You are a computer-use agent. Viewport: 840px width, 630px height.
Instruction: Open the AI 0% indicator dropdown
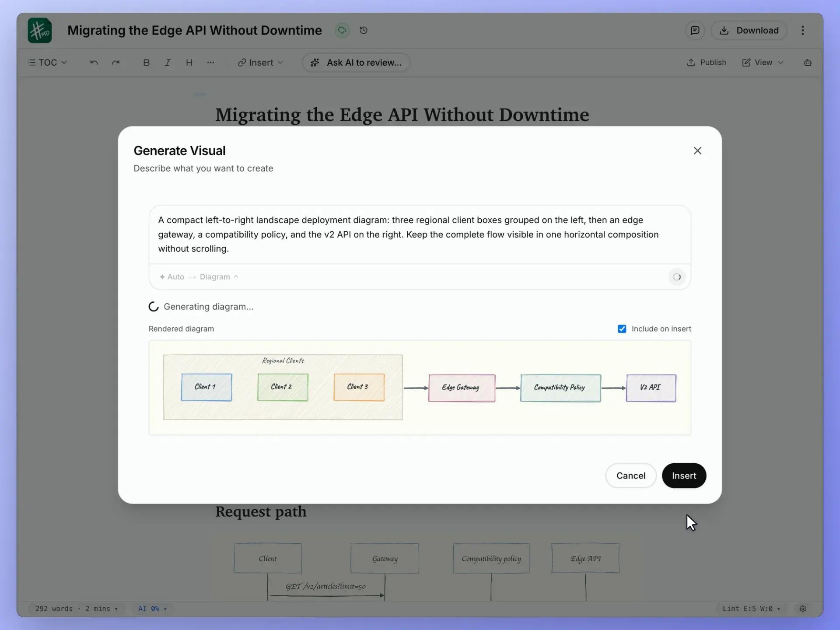pyautogui.click(x=153, y=609)
